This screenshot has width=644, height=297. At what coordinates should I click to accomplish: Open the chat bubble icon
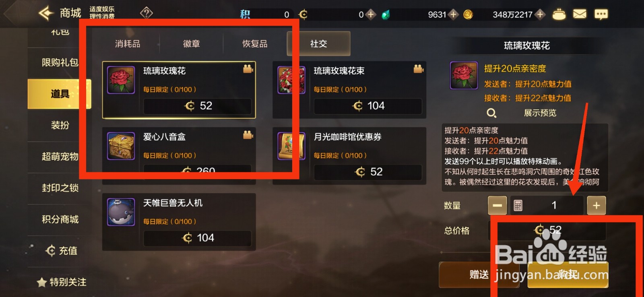point(601,14)
